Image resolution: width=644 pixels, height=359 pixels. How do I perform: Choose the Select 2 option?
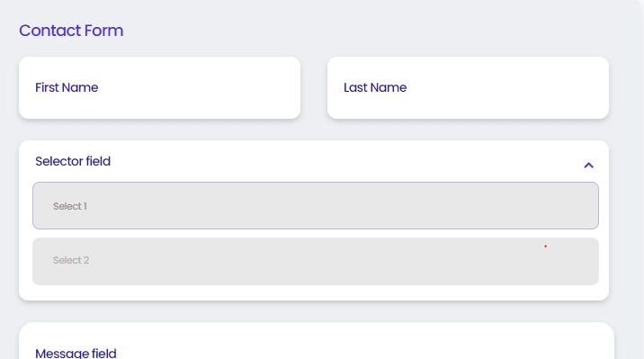point(316,261)
